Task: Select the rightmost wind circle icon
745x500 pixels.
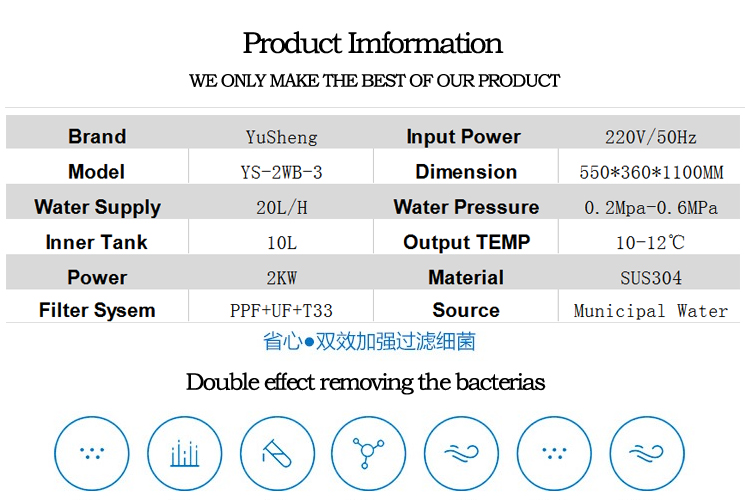Action: point(647,453)
